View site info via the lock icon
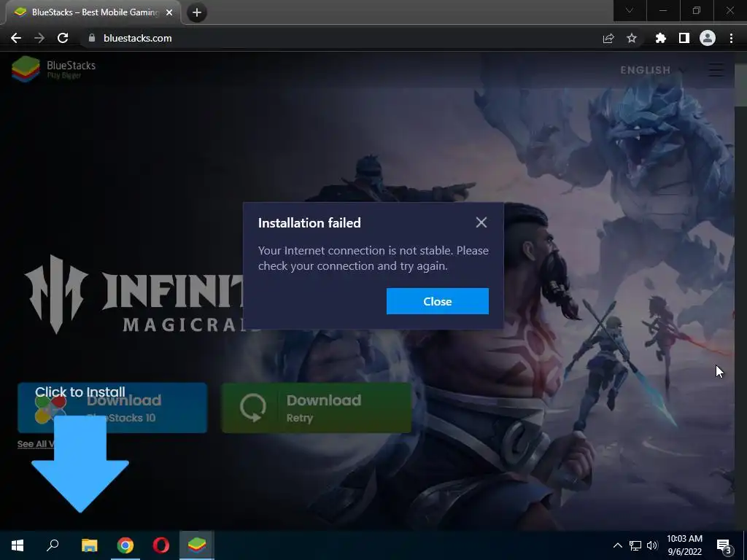The image size is (747, 560). (x=92, y=38)
